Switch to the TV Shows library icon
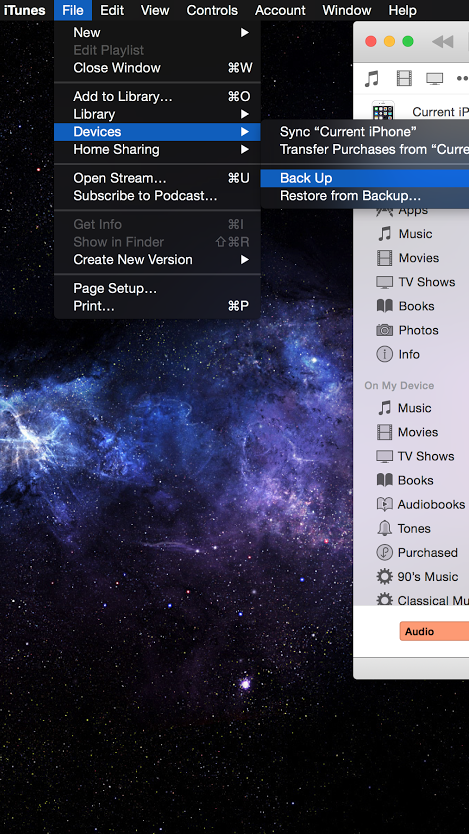 click(x=434, y=79)
